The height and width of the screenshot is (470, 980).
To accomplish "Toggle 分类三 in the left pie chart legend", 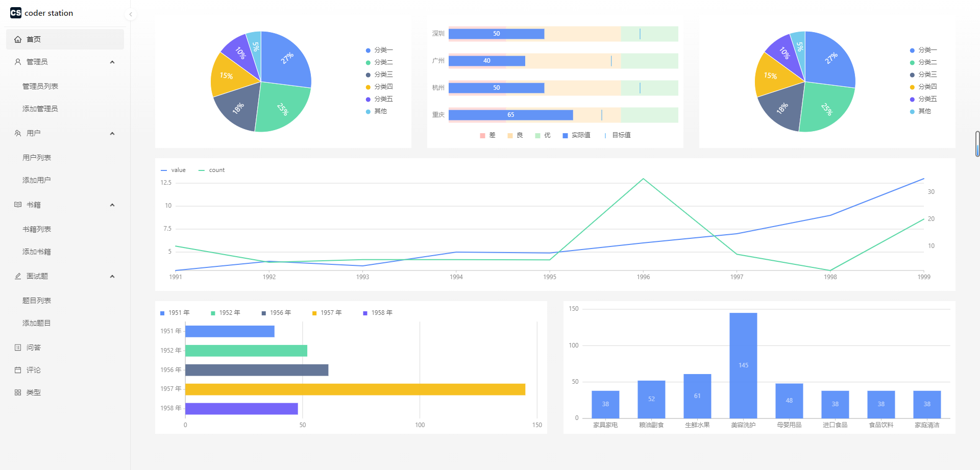I will (379, 75).
